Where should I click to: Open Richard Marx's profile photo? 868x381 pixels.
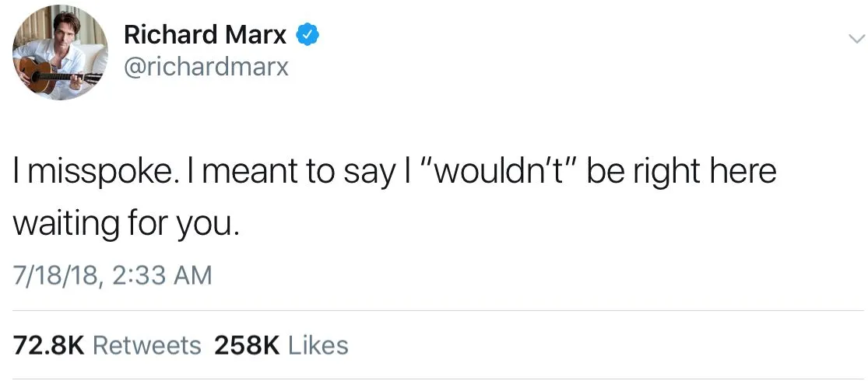pos(61,54)
